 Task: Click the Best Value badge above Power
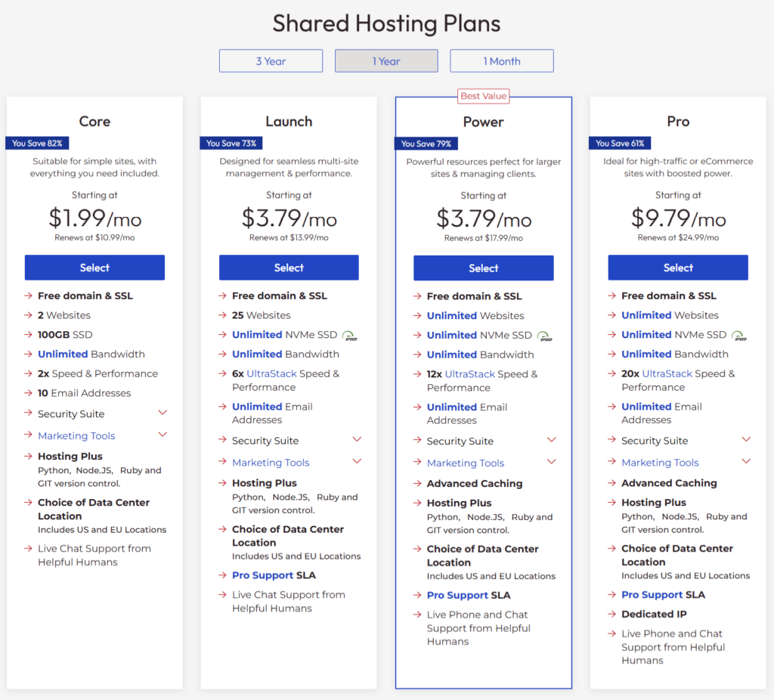pyautogui.click(x=483, y=96)
